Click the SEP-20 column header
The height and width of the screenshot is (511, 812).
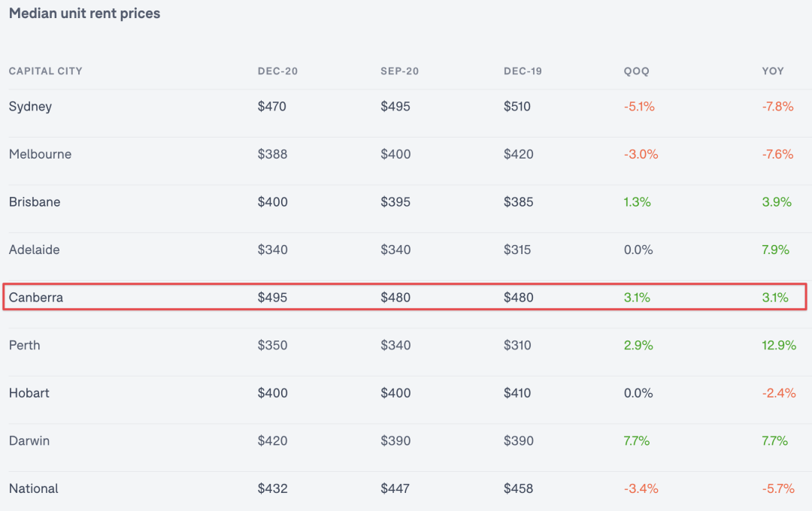coord(399,71)
